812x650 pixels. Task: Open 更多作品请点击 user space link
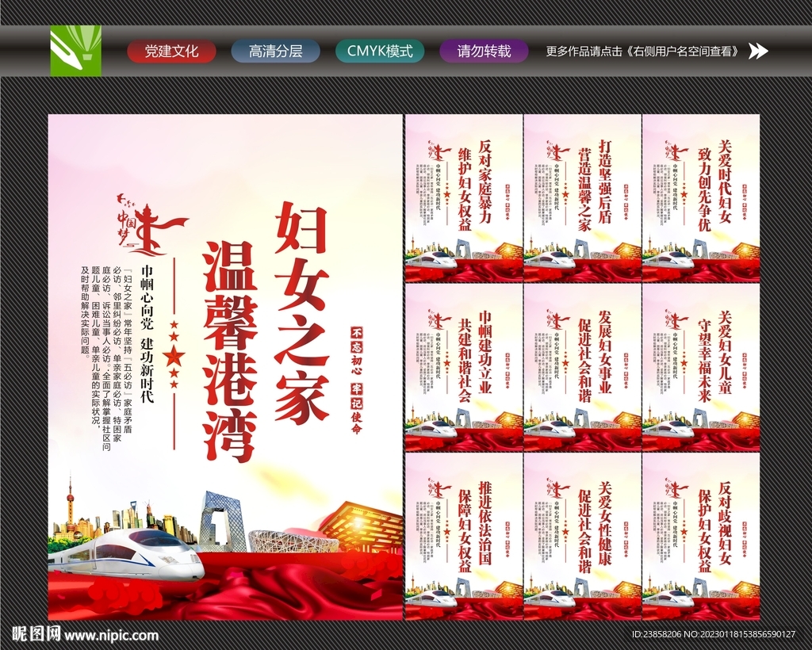(x=641, y=50)
